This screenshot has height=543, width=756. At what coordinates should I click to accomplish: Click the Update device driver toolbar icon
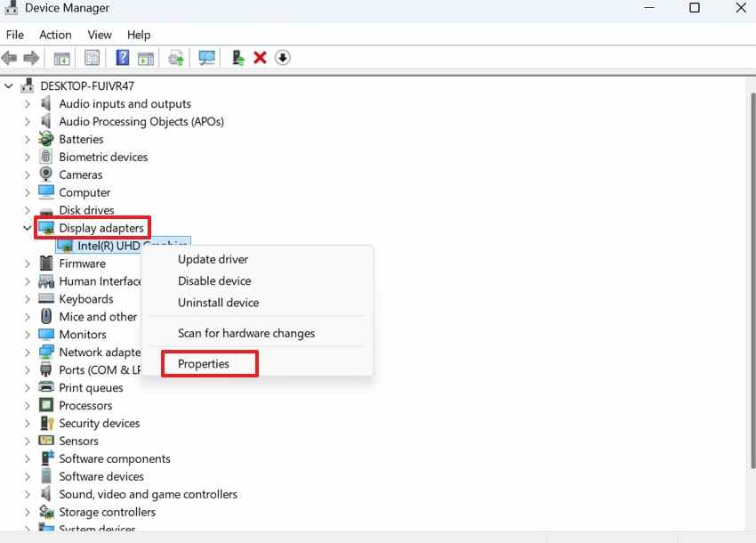(x=176, y=59)
